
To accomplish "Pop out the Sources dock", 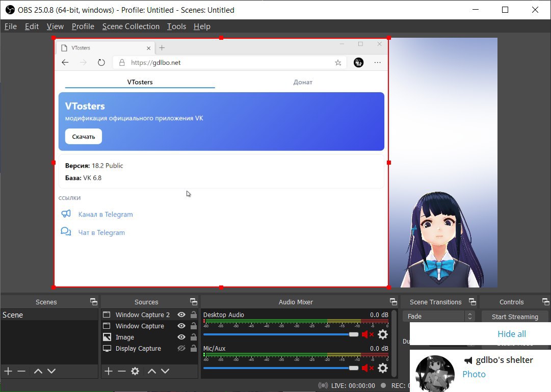I will tap(194, 302).
